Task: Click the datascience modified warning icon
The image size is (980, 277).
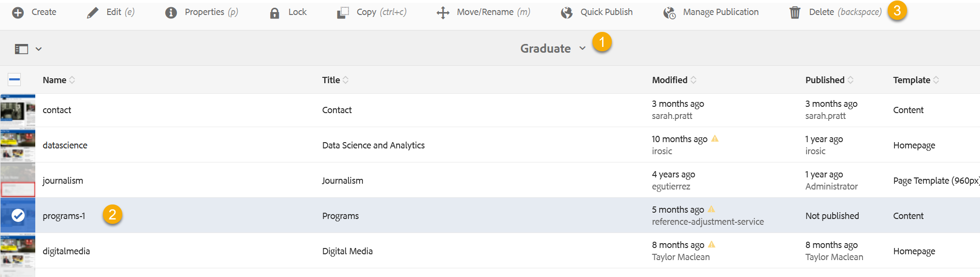Action: [715, 139]
